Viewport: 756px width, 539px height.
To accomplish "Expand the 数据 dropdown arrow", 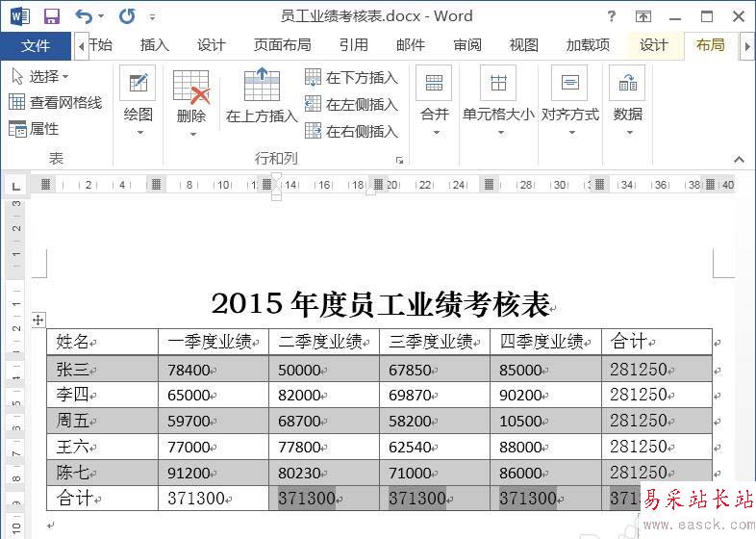I will (629, 133).
